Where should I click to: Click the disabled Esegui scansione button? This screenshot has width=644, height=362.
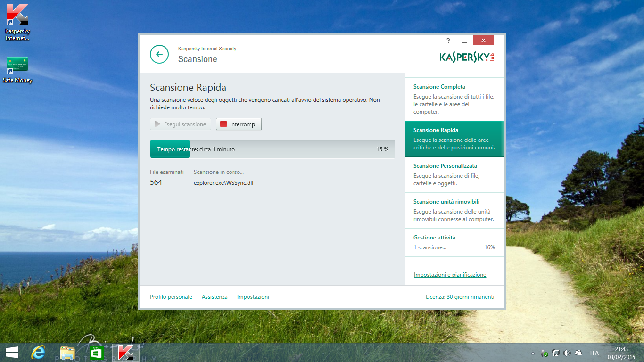tap(181, 124)
